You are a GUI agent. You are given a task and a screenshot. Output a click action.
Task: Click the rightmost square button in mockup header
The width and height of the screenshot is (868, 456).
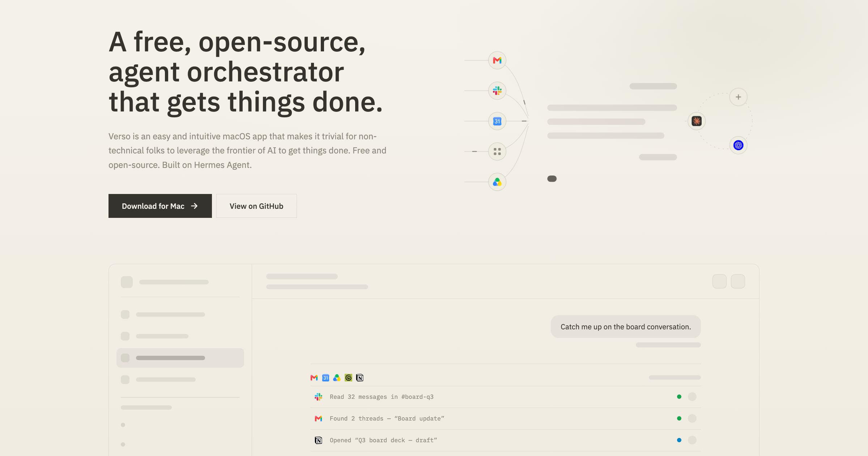pyautogui.click(x=738, y=281)
